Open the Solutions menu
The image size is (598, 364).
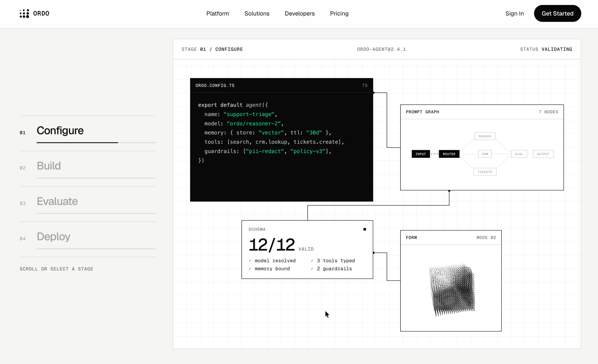click(257, 14)
